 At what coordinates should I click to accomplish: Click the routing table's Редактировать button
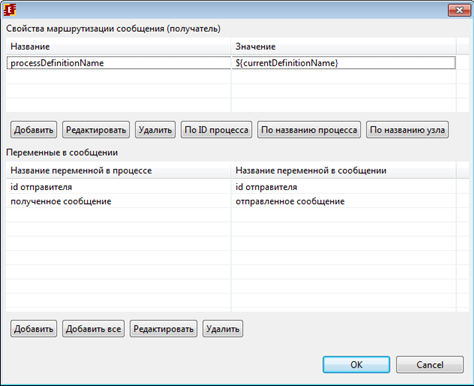[x=96, y=130]
